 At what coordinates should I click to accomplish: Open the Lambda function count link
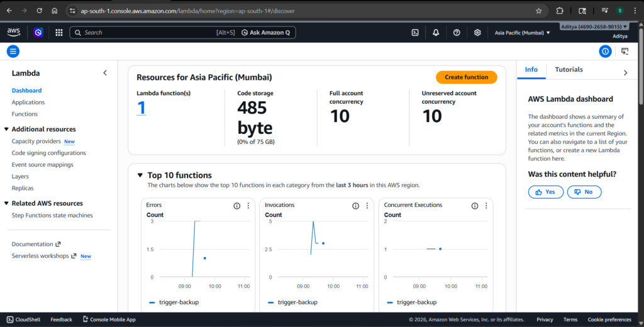pyautogui.click(x=142, y=108)
